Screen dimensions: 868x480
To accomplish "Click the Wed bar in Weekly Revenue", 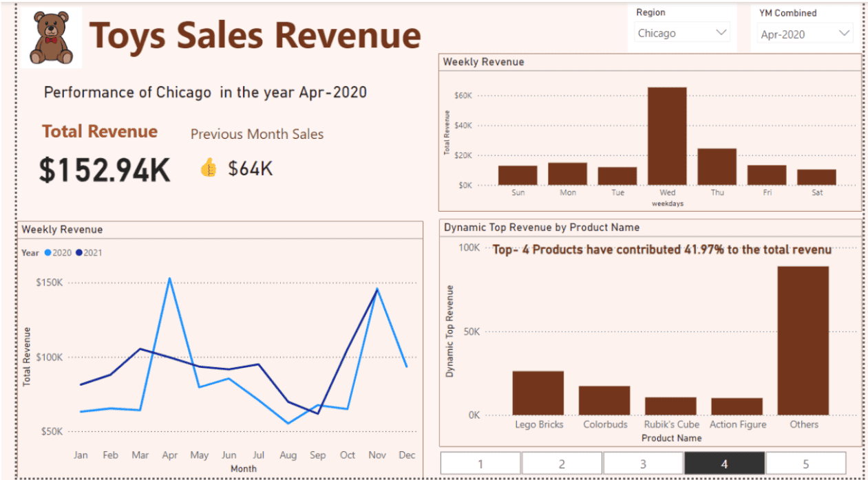I will [x=667, y=136].
